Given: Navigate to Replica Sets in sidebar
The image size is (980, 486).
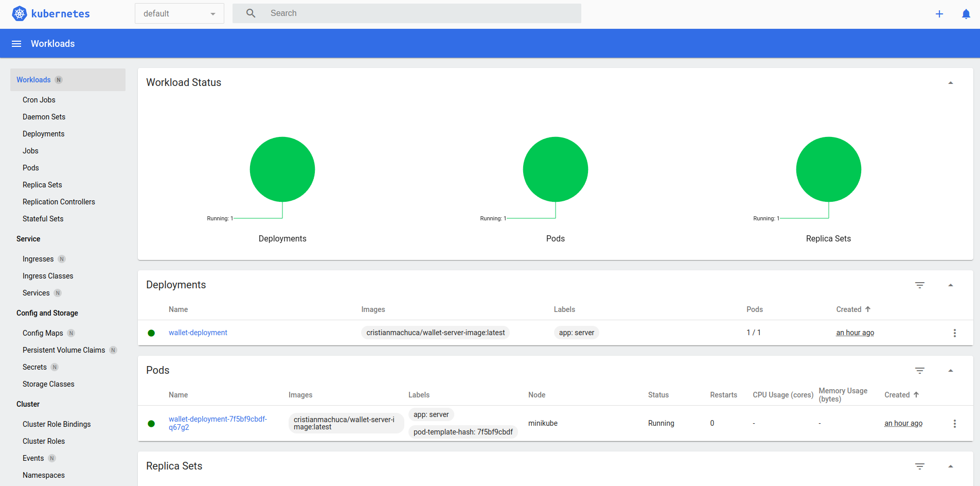Looking at the screenshot, I should coord(42,185).
